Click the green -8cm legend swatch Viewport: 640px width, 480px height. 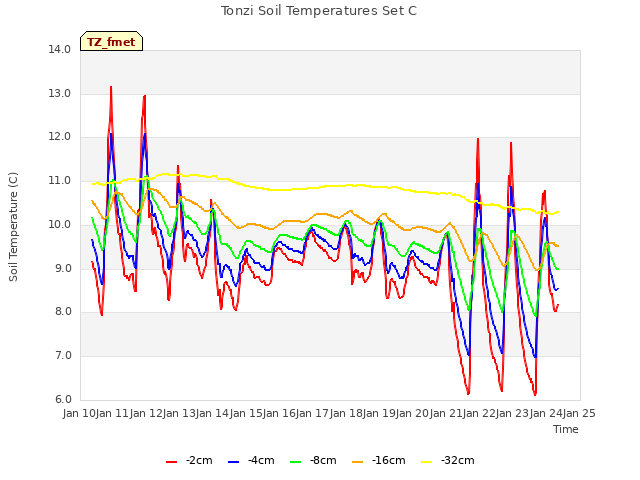pos(296,462)
